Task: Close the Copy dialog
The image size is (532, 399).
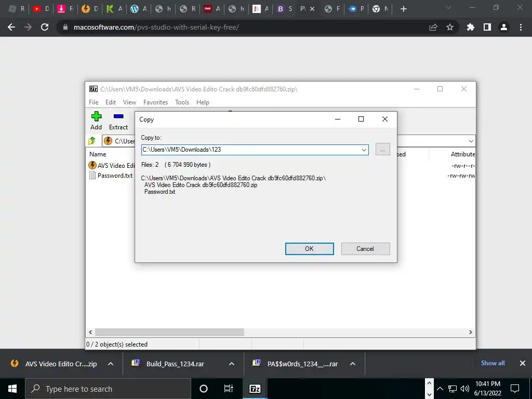Action: [x=385, y=119]
